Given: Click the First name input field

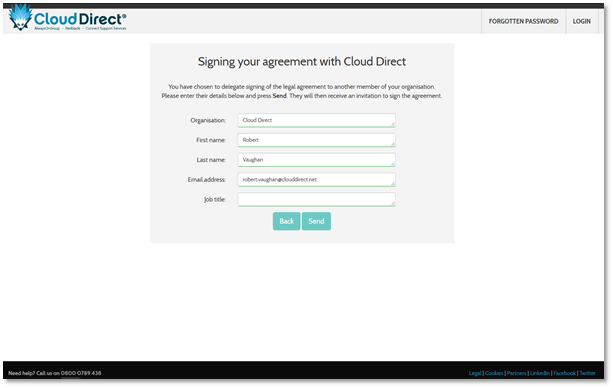Looking at the screenshot, I should click(x=316, y=140).
